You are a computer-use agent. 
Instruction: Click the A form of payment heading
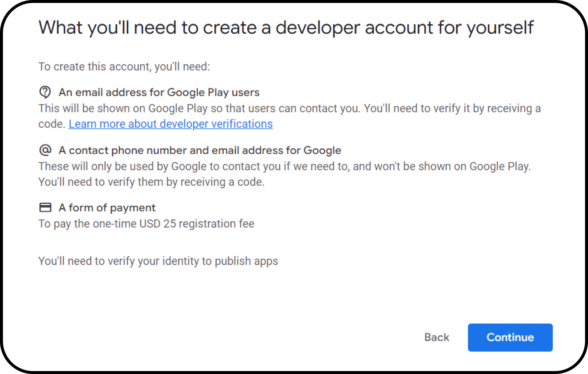pyautogui.click(x=107, y=207)
